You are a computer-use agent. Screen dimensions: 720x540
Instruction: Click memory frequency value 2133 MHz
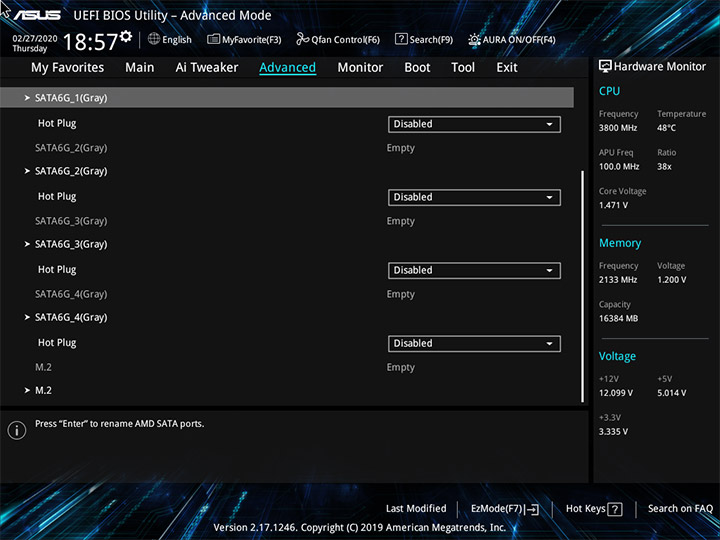pos(618,279)
